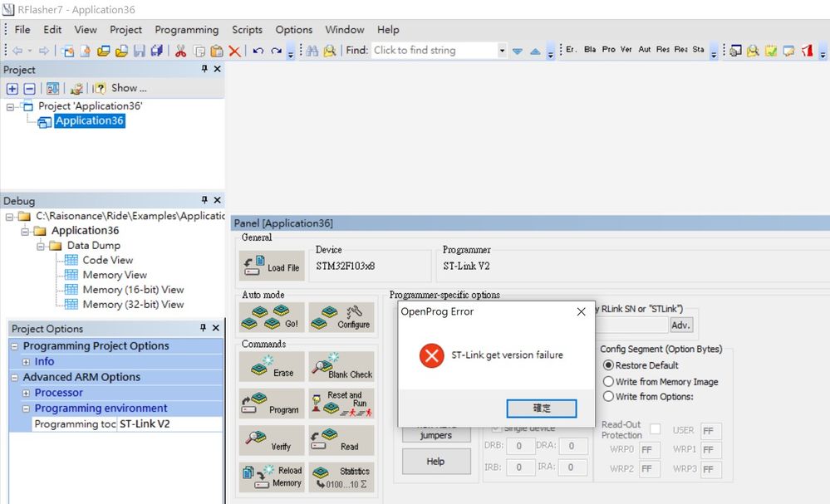Screen dimensions: 830x504
Task: Click the Add node plus icon in Project panel
Action: pyautogui.click(x=12, y=88)
